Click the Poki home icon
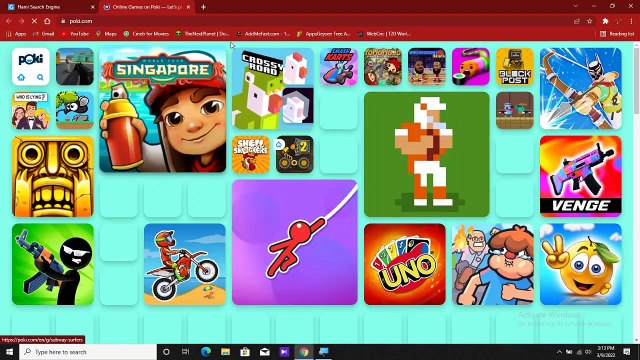The image size is (640, 360). [21, 77]
